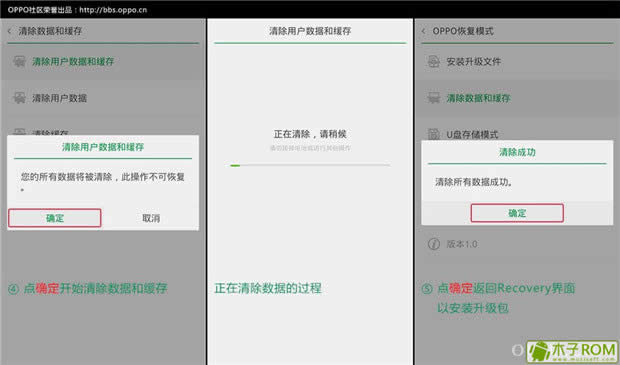This screenshot has height=365, width=620.
Task: Go back from 清除数据和缓存 screen
Action: click(9, 31)
